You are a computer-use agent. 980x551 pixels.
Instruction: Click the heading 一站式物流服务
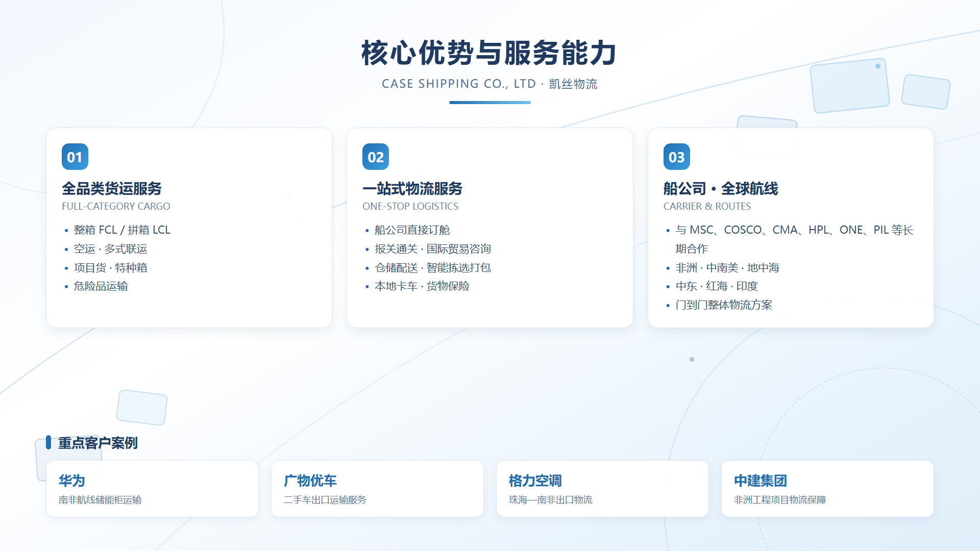point(412,189)
